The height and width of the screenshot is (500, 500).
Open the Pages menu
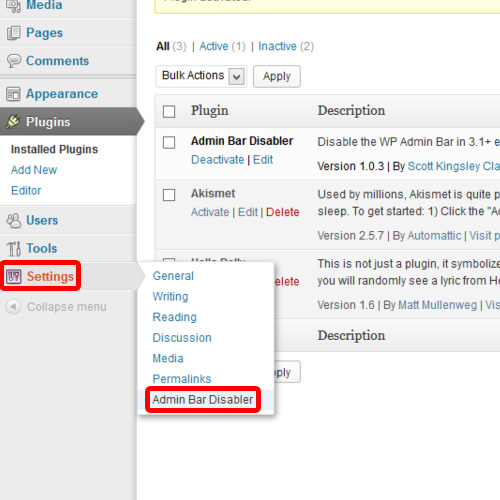[x=44, y=33]
